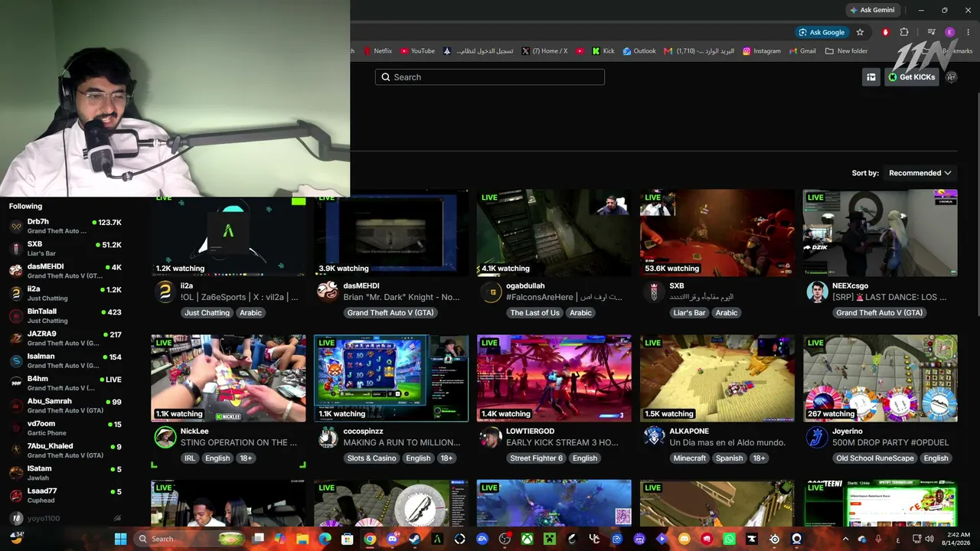Open ALKAPONE's channel avatar
Screen dimensions: 980x551
[x=654, y=437]
